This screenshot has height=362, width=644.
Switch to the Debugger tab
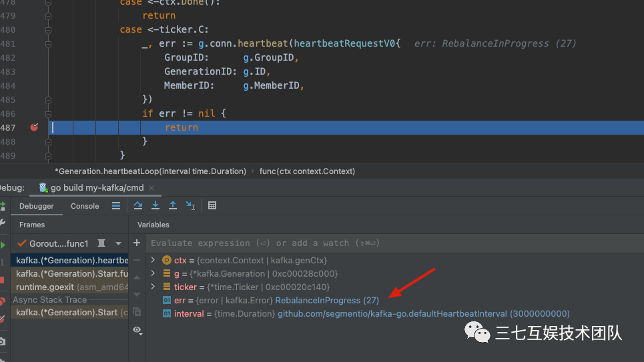coord(37,206)
